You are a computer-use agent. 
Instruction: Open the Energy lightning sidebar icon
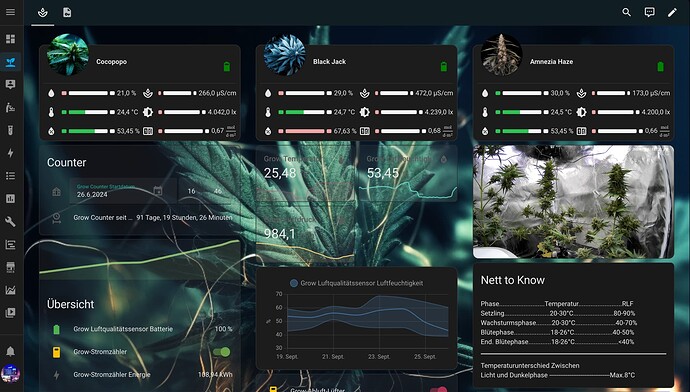10,153
